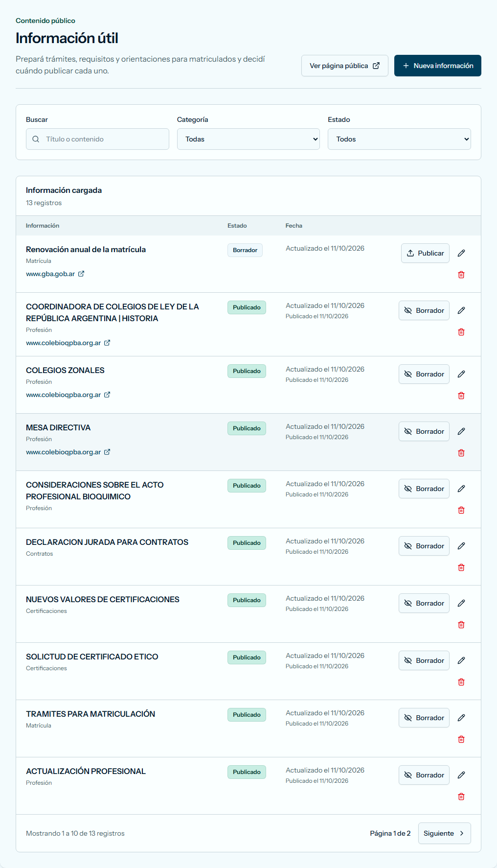Delete TRAMITES PARA MATRICULACIÓN entry

coord(461,739)
